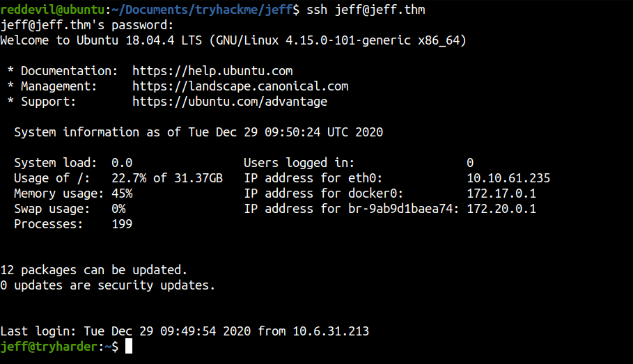Click the '12 packages can be updated' line
This screenshot has height=364, width=633.
coord(93,270)
